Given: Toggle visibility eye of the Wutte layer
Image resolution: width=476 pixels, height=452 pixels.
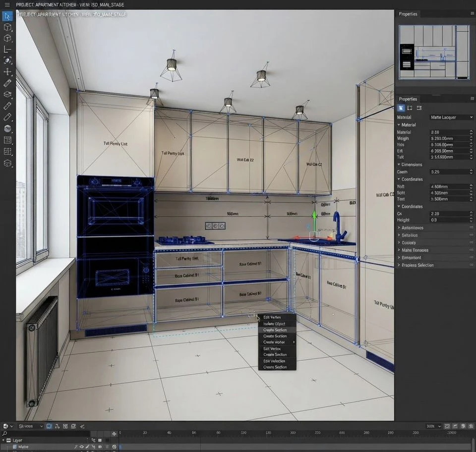Looking at the screenshot, I should [81, 447].
